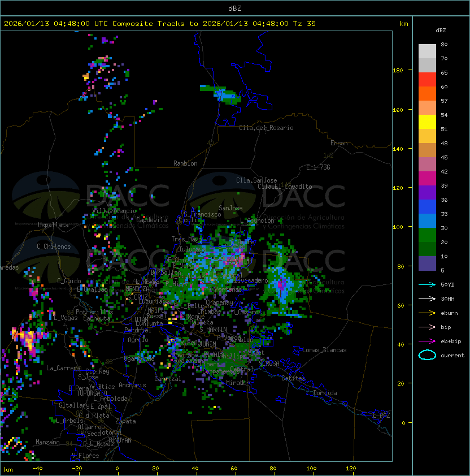Pick the slate-blue swatch between 10 and 5 dBZ
The width and height of the screenshot is (470, 476).
click(427, 263)
